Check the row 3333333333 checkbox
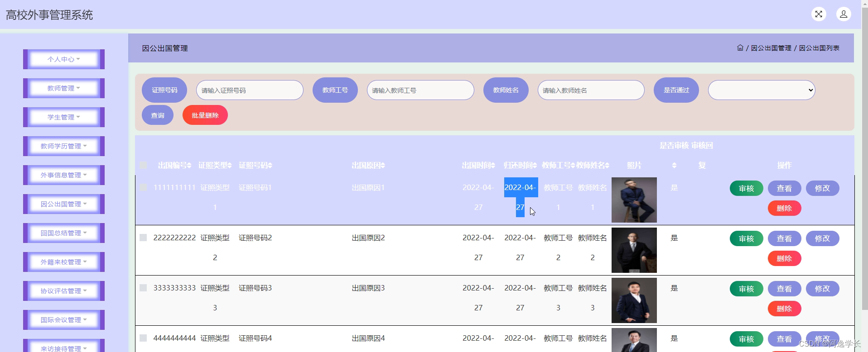 143,288
